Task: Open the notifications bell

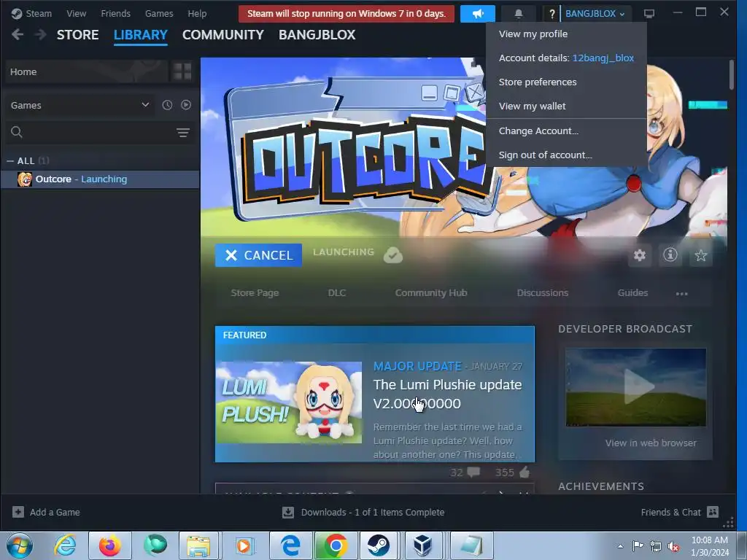Action: pos(519,14)
